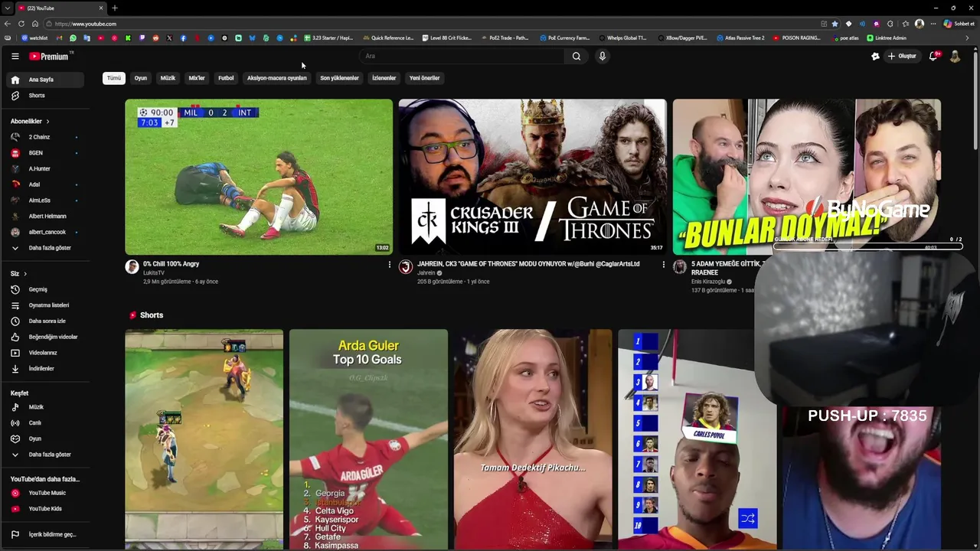Open watchlist bookmark
Image resolution: width=980 pixels, height=551 pixels.
coord(34,37)
